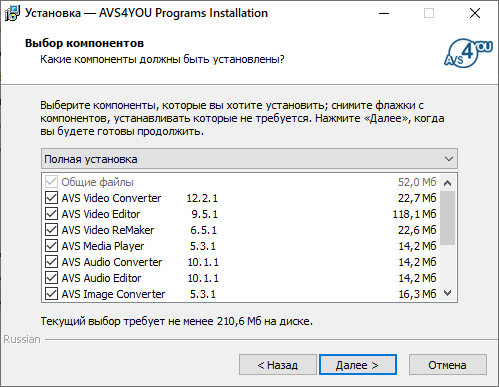Click version 9.5.1 text
The image size is (499, 387).
pos(204,214)
